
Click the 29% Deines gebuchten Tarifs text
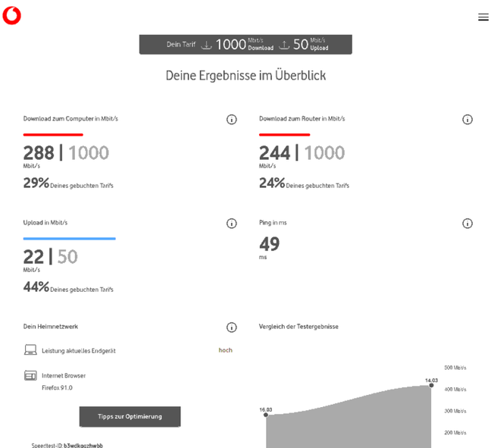pyautogui.click(x=68, y=183)
